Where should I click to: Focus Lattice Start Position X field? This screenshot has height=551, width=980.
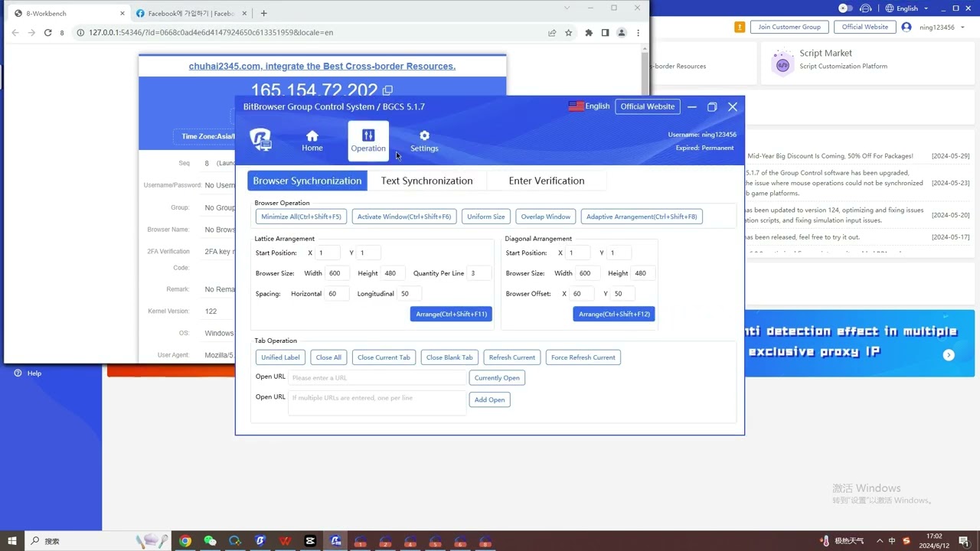(328, 253)
